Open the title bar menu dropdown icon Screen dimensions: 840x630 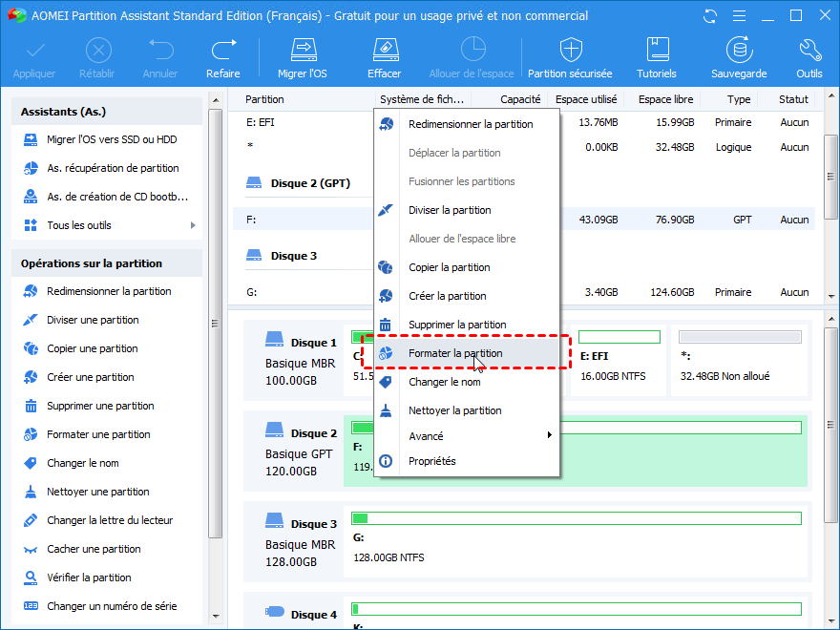[739, 16]
